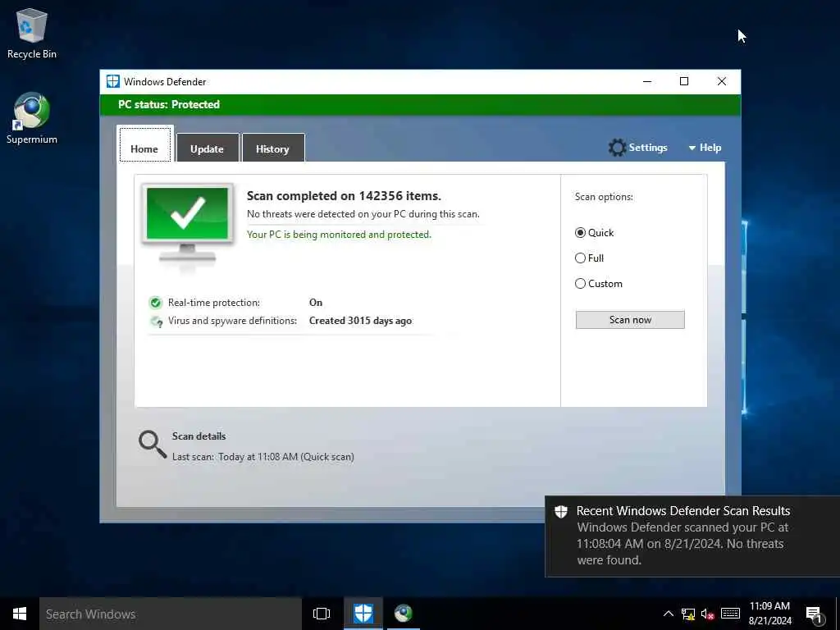The width and height of the screenshot is (840, 630).
Task: Open the Recent Scan Results notification
Action: 692,536
